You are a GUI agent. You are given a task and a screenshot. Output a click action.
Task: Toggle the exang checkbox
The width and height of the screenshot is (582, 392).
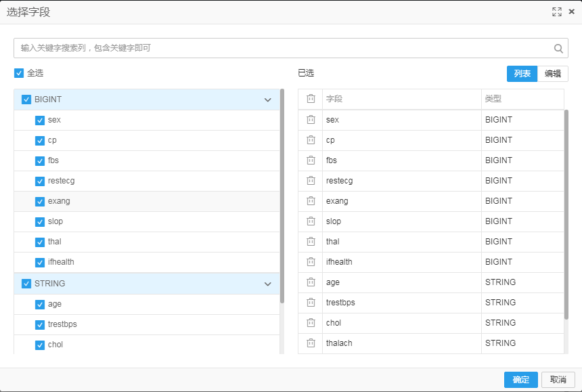point(40,202)
